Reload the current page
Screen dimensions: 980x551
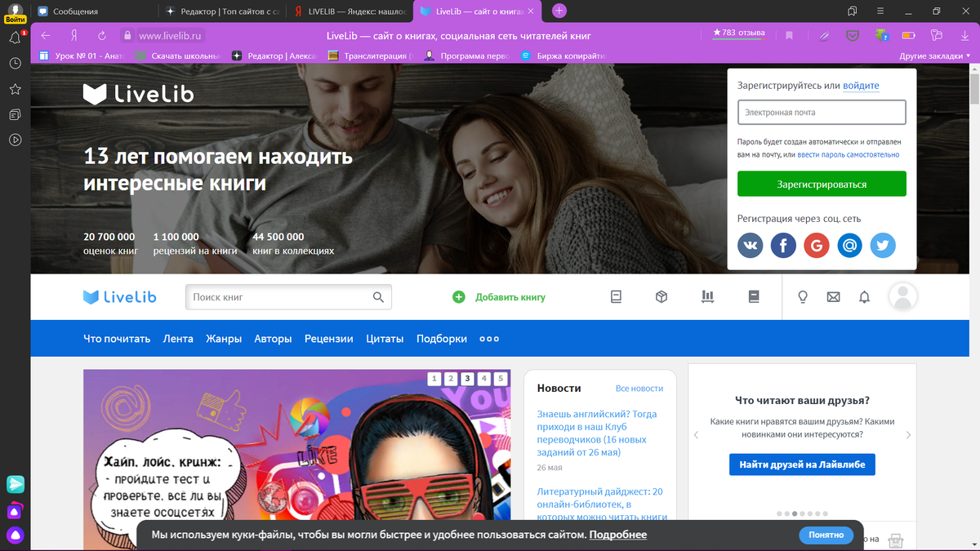(102, 36)
